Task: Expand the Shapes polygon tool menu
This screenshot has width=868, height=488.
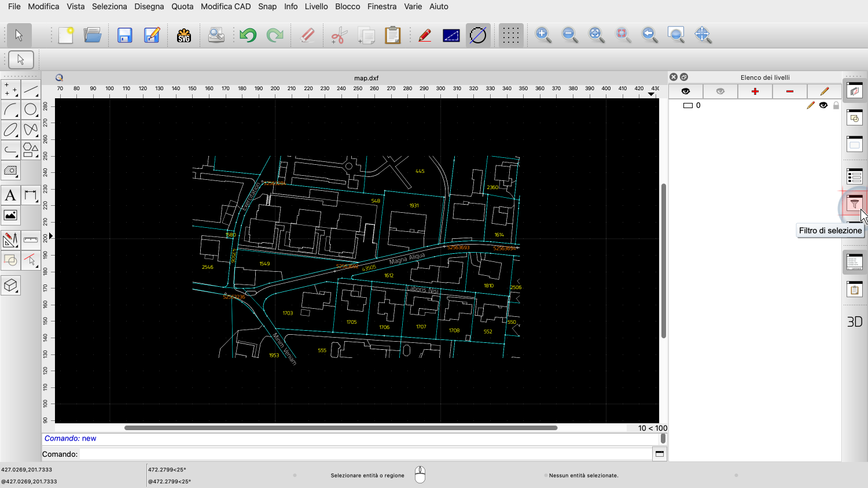Action: pyautogui.click(x=31, y=150)
